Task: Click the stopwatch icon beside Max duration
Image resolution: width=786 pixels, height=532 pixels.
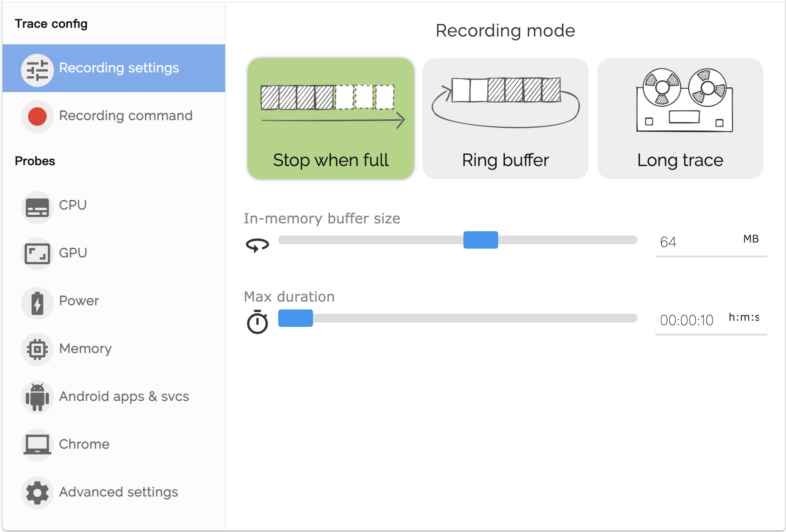Action: click(x=257, y=322)
